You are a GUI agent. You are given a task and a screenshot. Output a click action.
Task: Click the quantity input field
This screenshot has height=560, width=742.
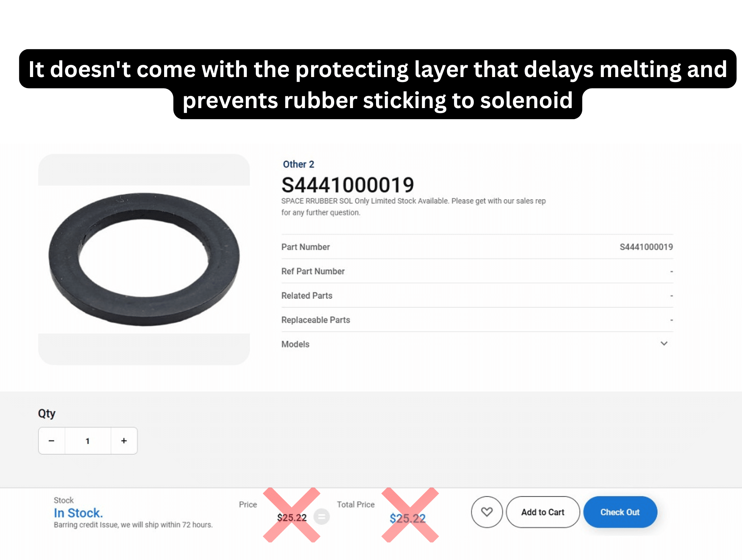(88, 441)
